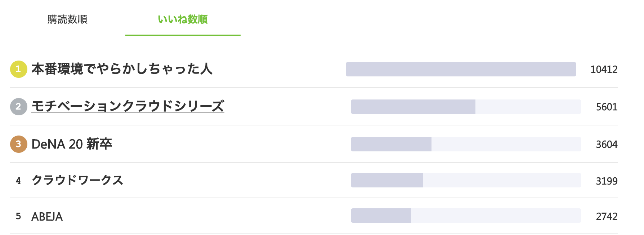Click the 10412 likes count
The width and height of the screenshot is (644, 235).
point(604,70)
